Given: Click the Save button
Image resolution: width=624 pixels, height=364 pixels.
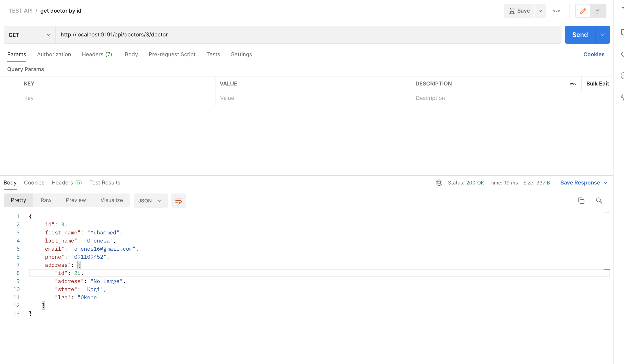Looking at the screenshot, I should (519, 11).
